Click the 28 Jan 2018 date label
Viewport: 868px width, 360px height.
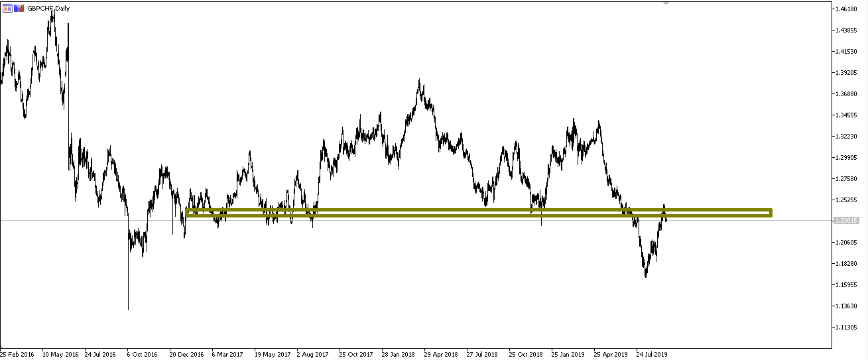[x=397, y=354]
